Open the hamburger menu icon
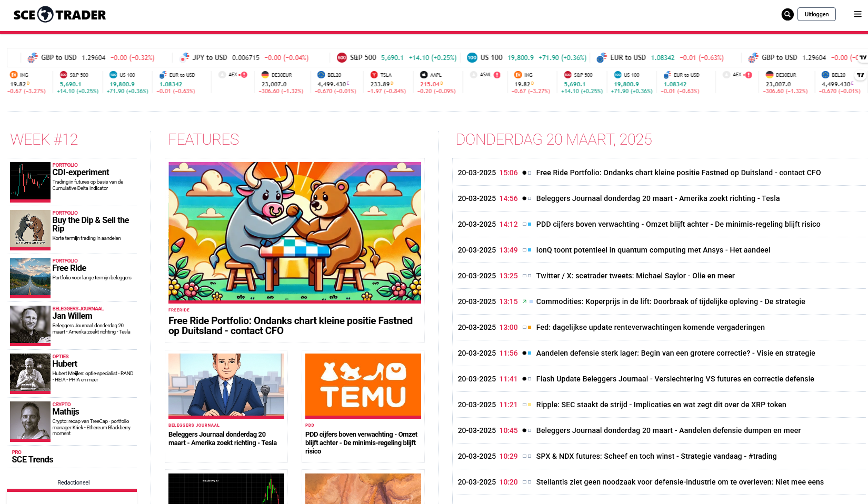The height and width of the screenshot is (504, 868). pos(857,14)
